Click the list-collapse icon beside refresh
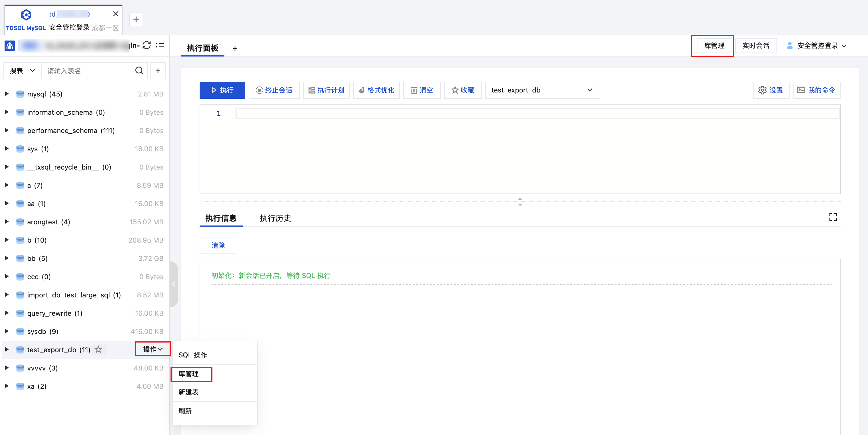This screenshot has width=868, height=435. point(160,45)
